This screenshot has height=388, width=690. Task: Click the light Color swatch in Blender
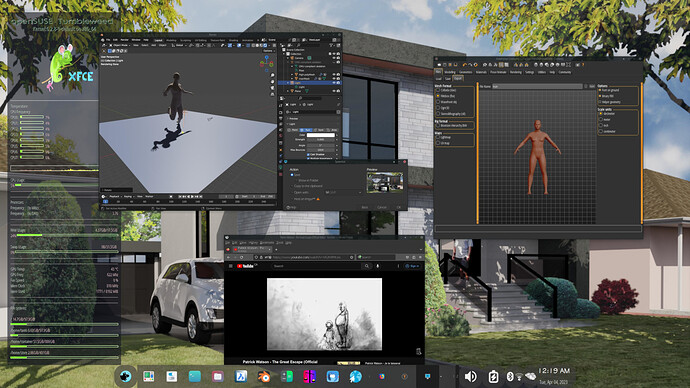[x=321, y=135]
